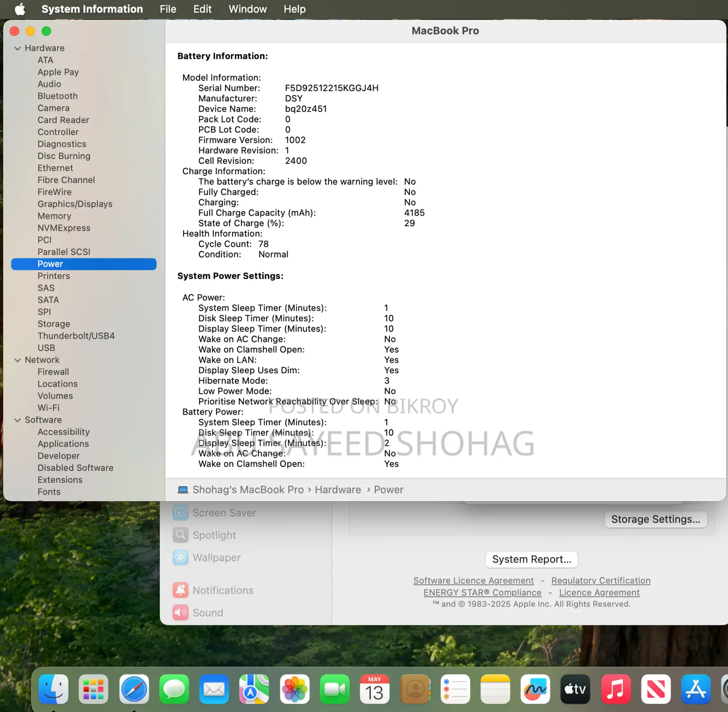Image resolution: width=728 pixels, height=712 pixels.
Task: Select NVMExpress in the sidebar
Action: tap(64, 228)
